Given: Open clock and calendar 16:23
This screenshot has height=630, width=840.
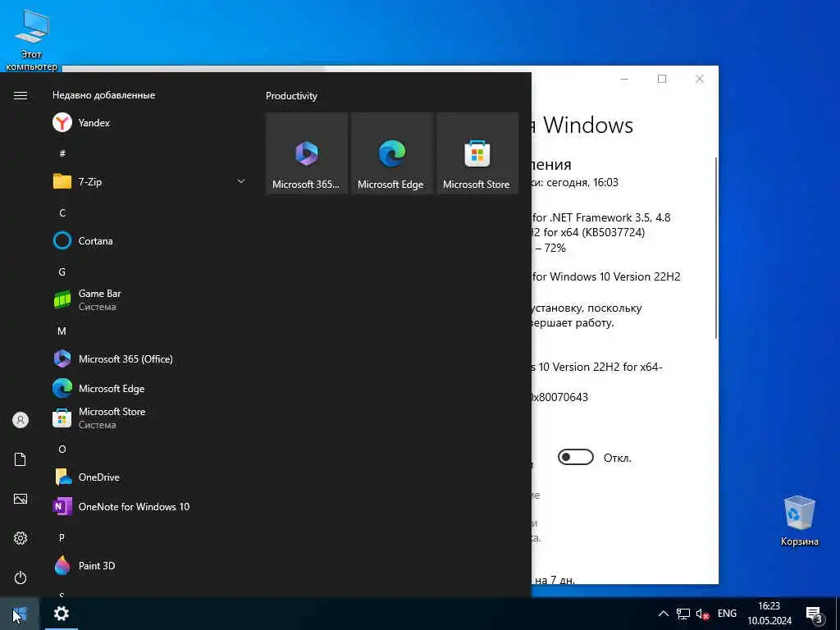Looking at the screenshot, I should coord(769,614).
